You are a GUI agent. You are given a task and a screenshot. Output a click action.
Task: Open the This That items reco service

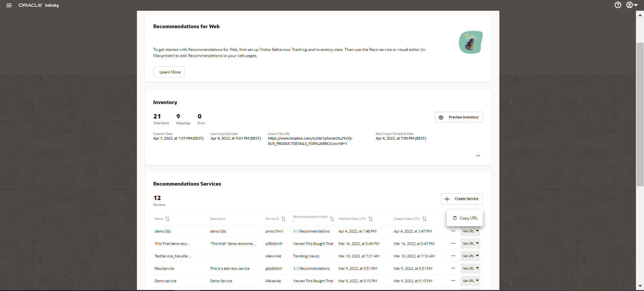pos(172,244)
